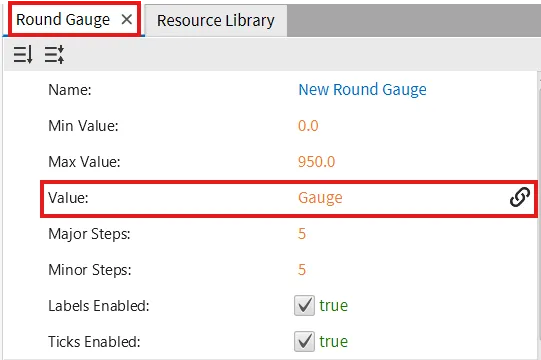Edit the New Round Gauge name field
The image size is (541, 360).
click(362, 89)
